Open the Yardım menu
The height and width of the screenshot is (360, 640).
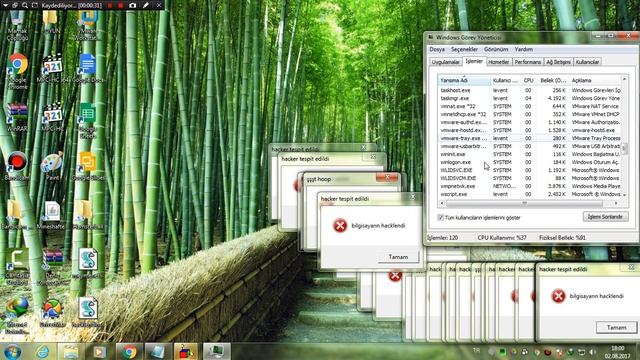click(x=524, y=49)
